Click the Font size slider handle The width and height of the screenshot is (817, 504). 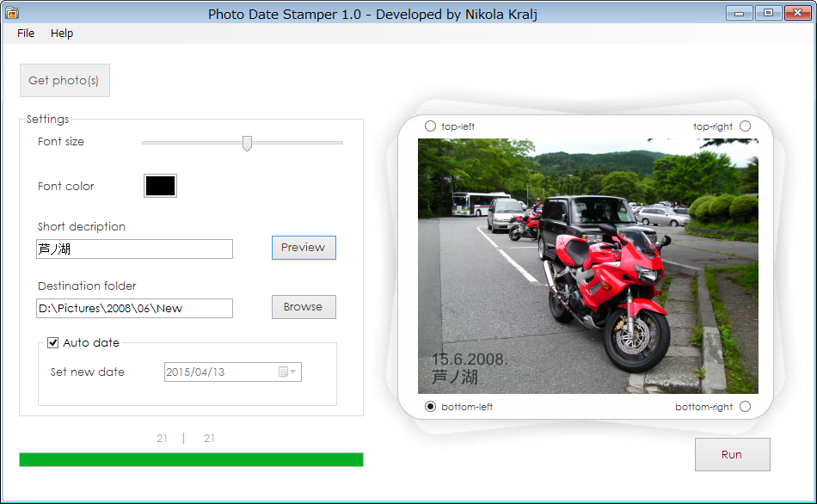point(245,143)
